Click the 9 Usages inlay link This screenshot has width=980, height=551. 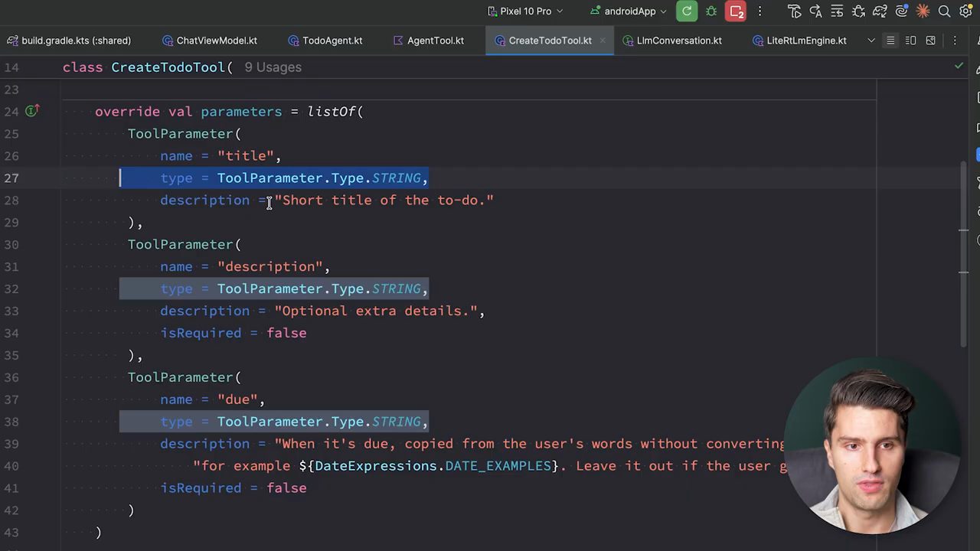pos(273,67)
